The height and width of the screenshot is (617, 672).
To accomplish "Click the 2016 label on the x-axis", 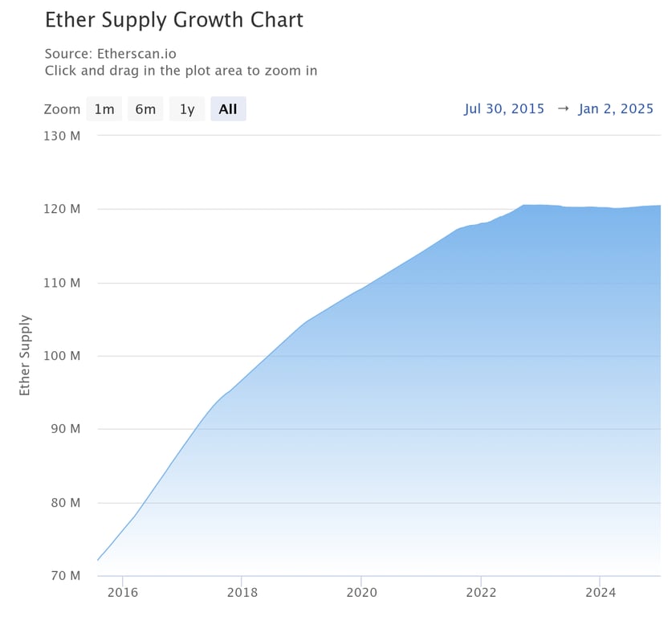I will [x=123, y=592].
